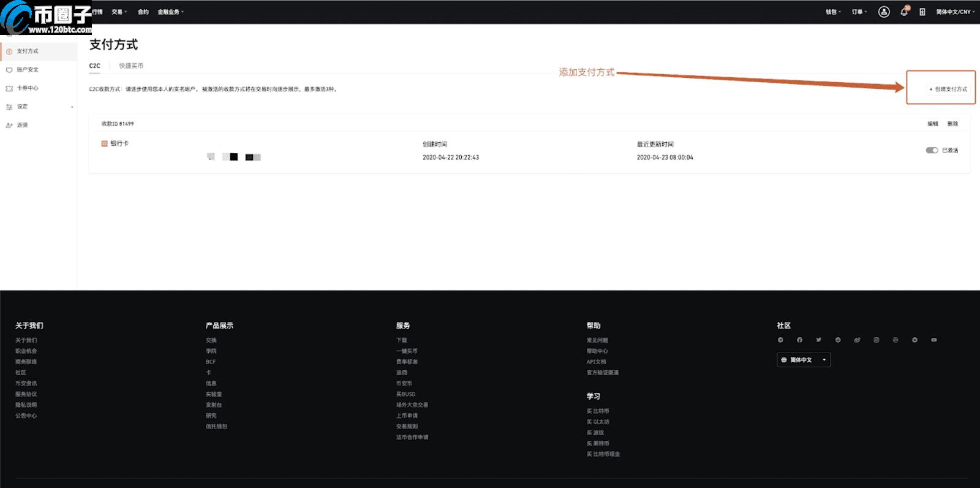Open the 订单 dropdown in the header
This screenshot has width=980, height=488.
pyautogui.click(x=859, y=12)
